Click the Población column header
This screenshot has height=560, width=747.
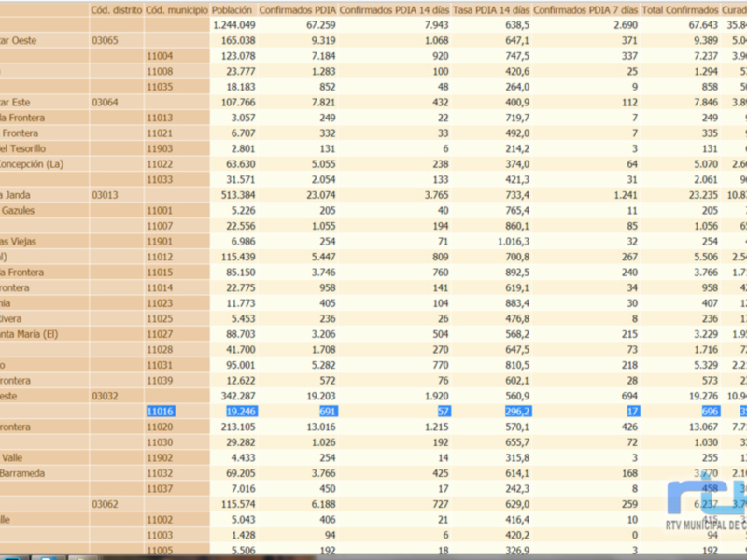point(233,9)
